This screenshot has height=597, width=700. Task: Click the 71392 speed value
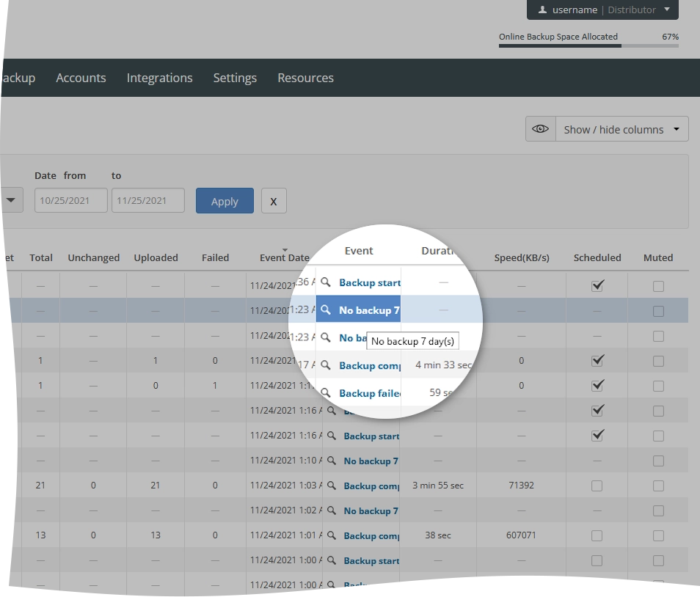point(522,485)
